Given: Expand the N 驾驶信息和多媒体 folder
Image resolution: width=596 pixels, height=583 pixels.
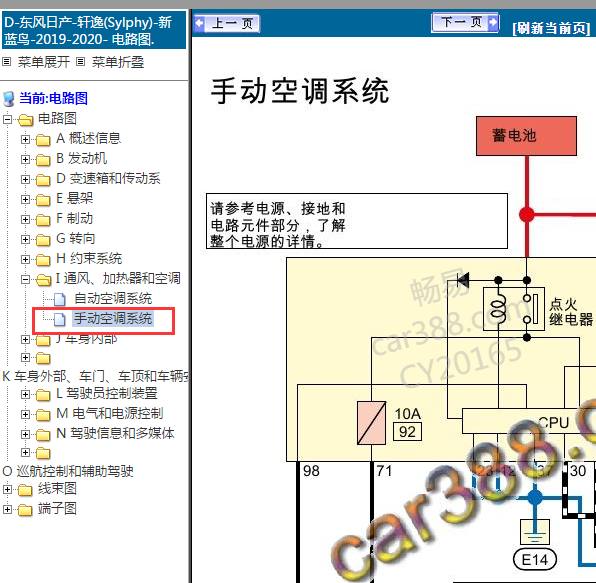Looking at the screenshot, I should click(x=25, y=434).
